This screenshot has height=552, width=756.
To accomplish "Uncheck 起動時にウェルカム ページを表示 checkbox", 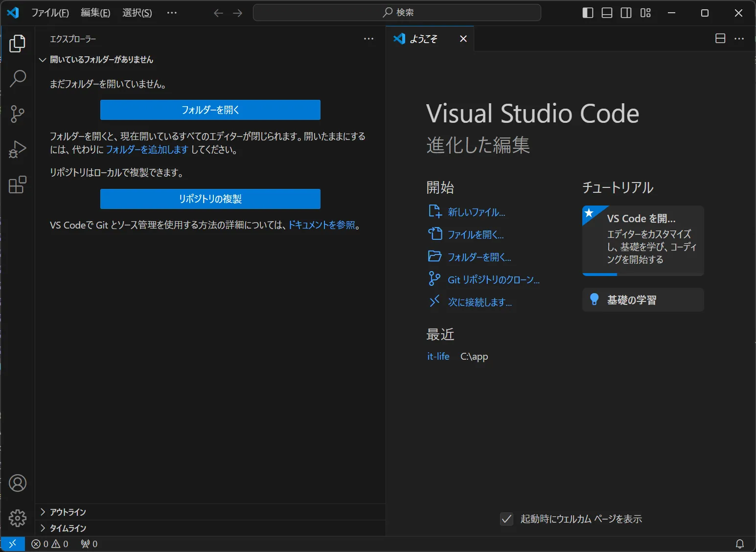I will click(x=507, y=519).
